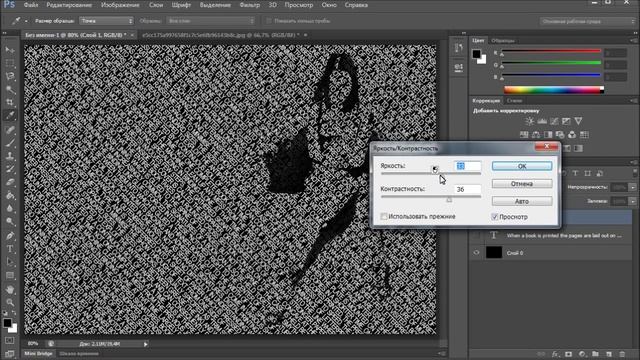This screenshot has width=640, height=360.
Task: Adjust the 'Контрастность' contrast slider handle
Action: (449, 200)
